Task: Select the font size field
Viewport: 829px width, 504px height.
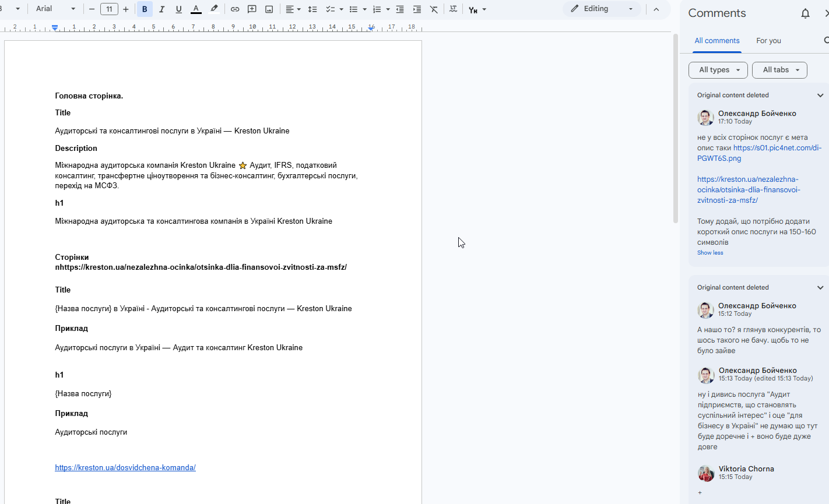Action: (109, 9)
